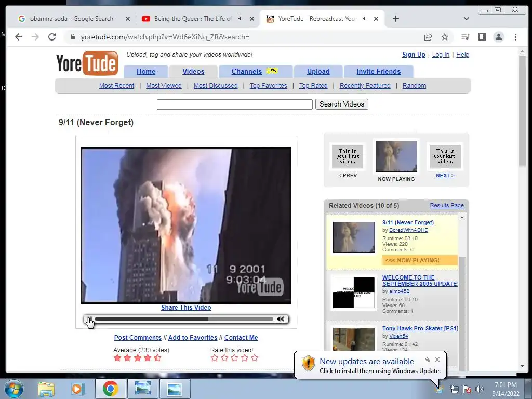Open the WELCOME TO THE SEPTEMBER 2005 UPDATE video
The image size is (532, 399).
click(x=420, y=281)
